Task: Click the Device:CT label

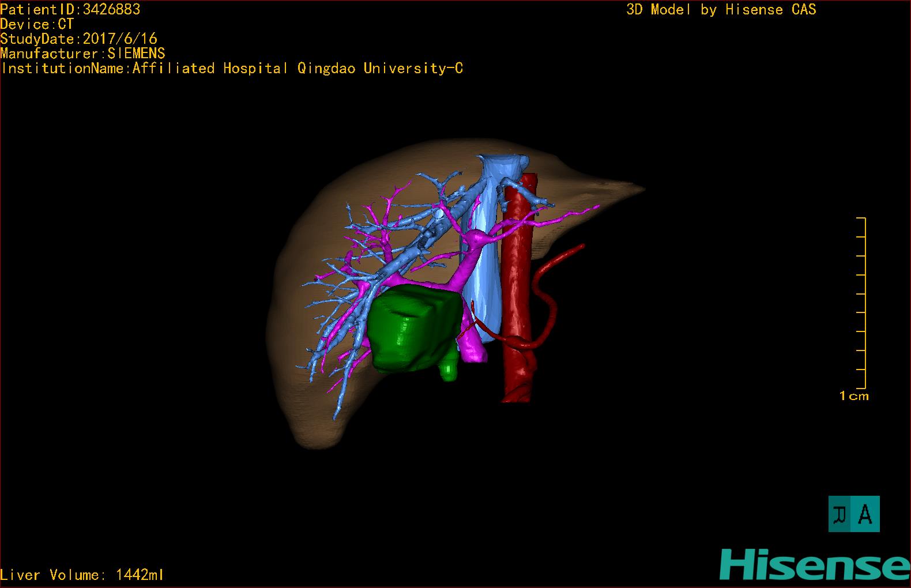Action: [x=37, y=24]
